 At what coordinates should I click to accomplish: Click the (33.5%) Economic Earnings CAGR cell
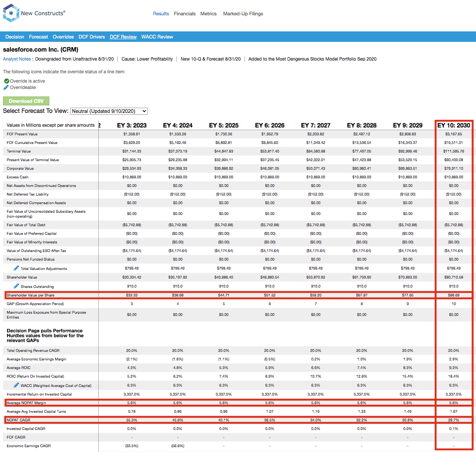coord(132,446)
